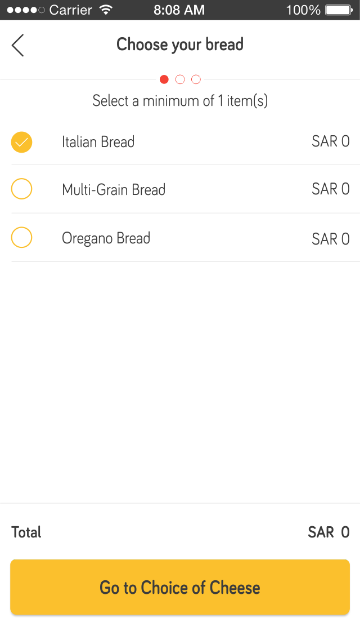Tap SAR 0 price beside Oregano Bread
Screen dimensions: 360x640
[x=331, y=239]
